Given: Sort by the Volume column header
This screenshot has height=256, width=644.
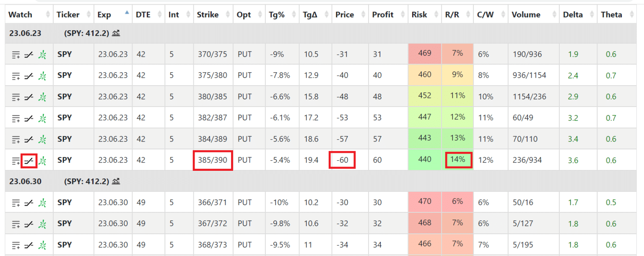Looking at the screenshot, I should point(526,15).
